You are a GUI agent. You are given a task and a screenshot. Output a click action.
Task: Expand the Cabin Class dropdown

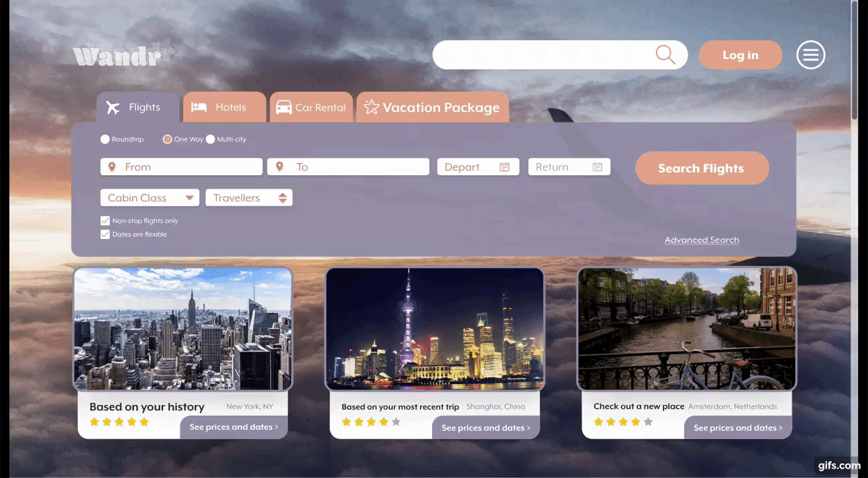150,197
